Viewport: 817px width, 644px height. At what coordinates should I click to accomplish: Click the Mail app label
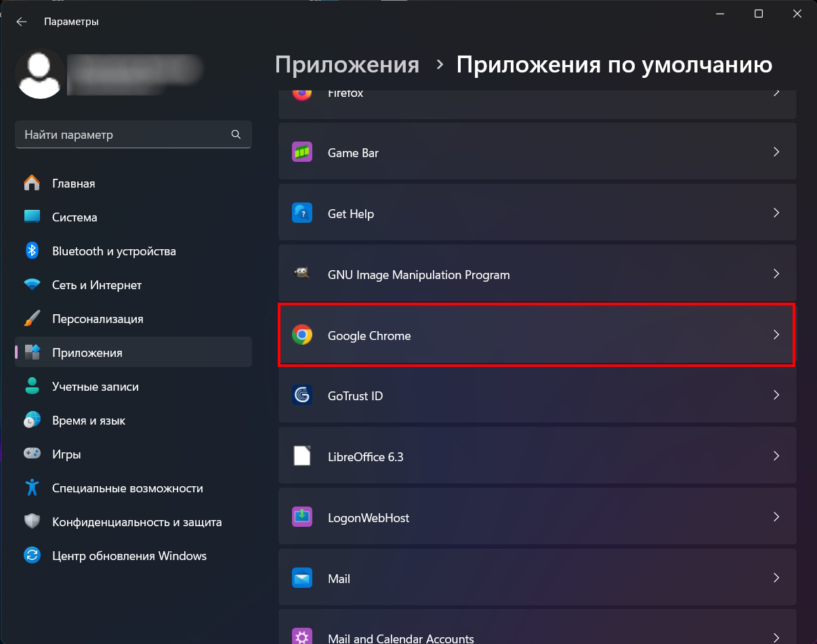[x=339, y=579]
